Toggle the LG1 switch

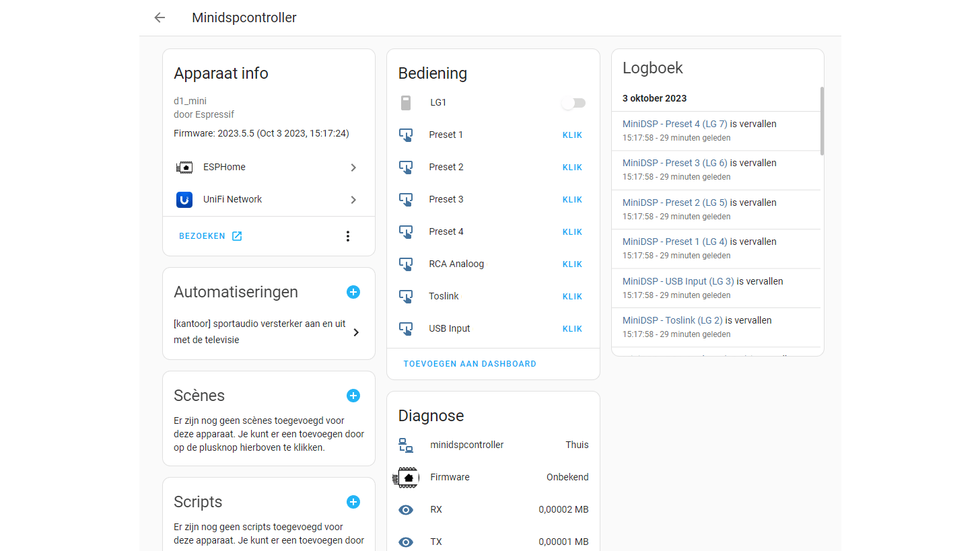(x=574, y=103)
